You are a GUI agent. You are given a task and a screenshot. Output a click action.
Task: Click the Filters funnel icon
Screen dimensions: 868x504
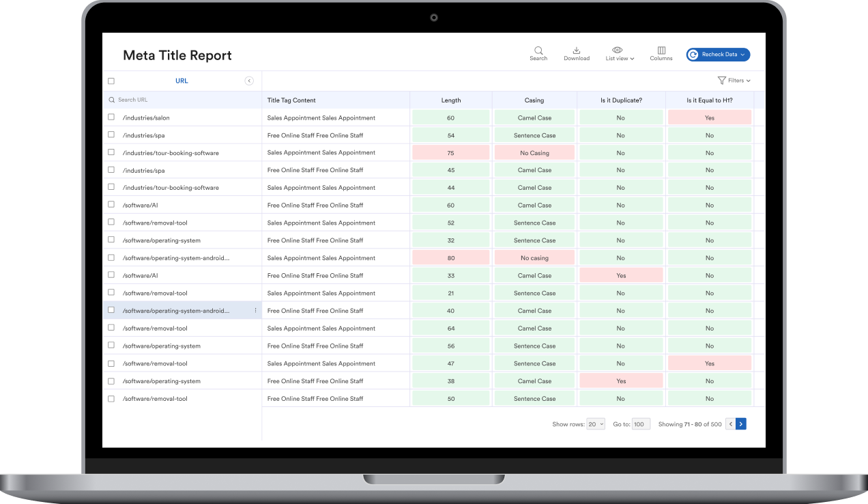pos(722,81)
